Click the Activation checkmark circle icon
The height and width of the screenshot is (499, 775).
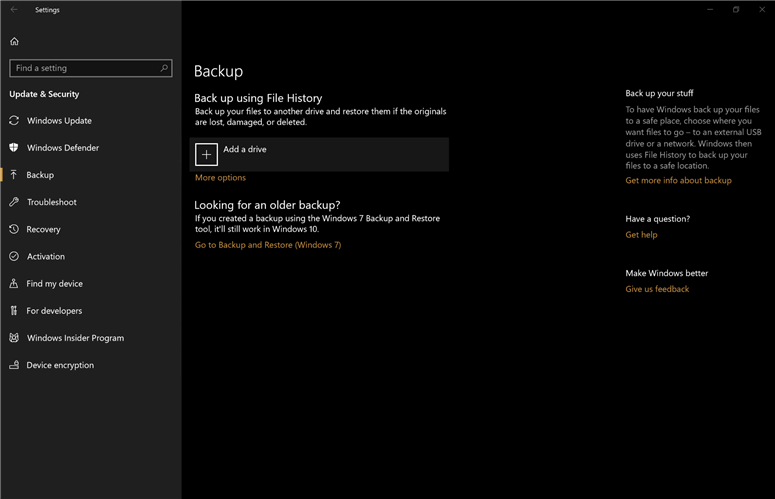click(x=14, y=256)
